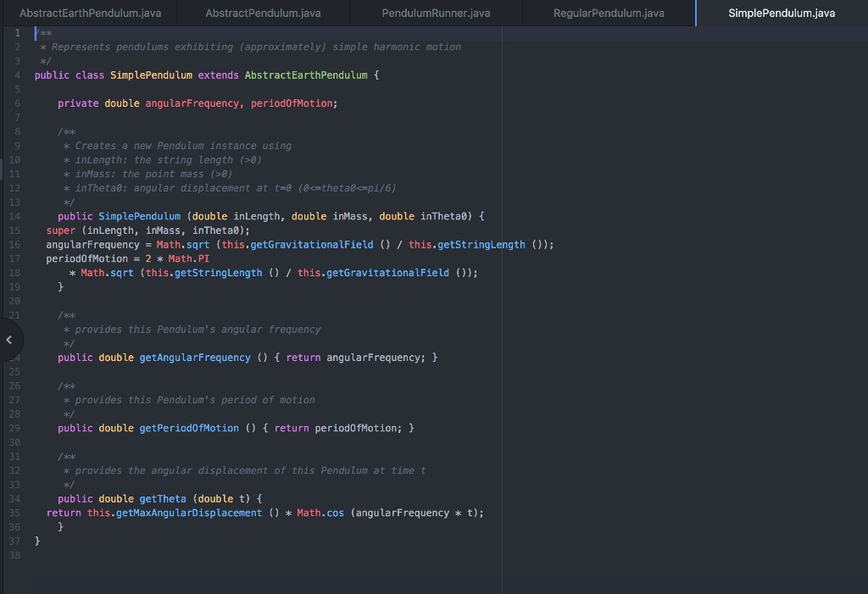Open the AbstractPendulum.java tab
This screenshot has width=868, height=594.
click(x=263, y=14)
